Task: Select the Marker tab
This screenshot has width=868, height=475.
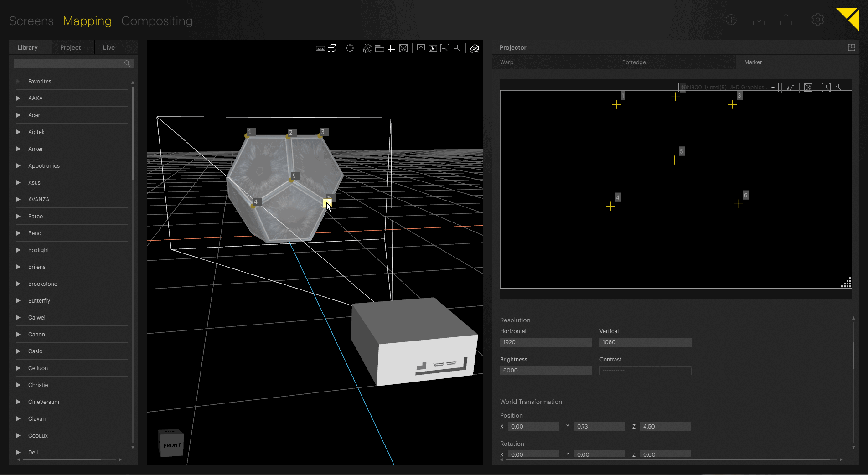Action: [x=797, y=62]
